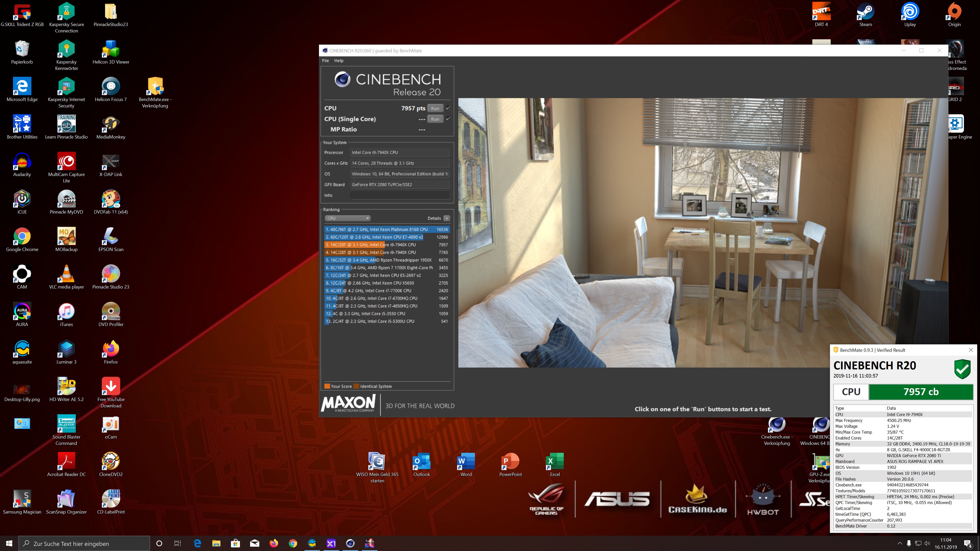Select ranking row Core i5-5300U

[x=387, y=321]
